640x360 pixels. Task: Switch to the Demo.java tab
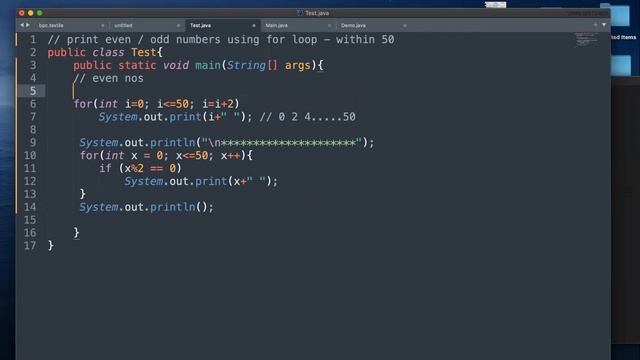pos(353,25)
